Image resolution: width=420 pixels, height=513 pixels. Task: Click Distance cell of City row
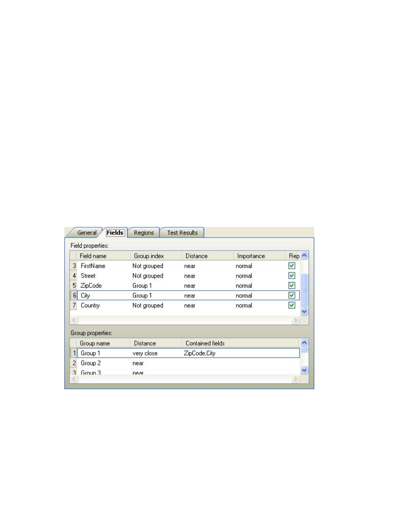[208, 295]
